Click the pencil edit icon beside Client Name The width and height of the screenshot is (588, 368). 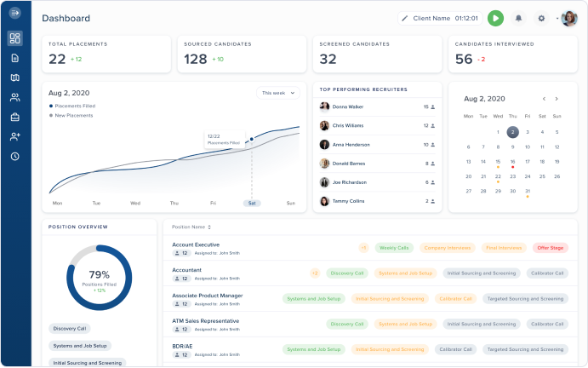(x=405, y=19)
